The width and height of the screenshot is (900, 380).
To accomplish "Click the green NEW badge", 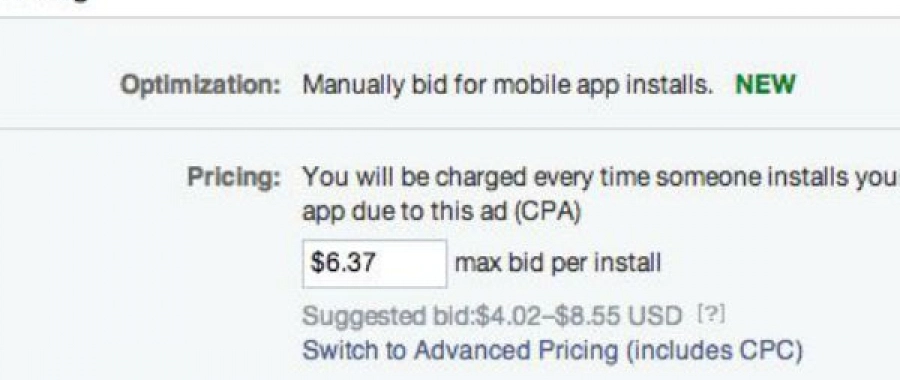I will click(x=765, y=86).
